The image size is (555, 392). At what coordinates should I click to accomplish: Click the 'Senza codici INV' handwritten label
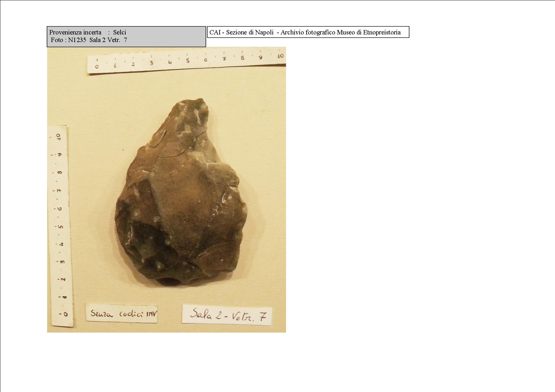pos(122,314)
